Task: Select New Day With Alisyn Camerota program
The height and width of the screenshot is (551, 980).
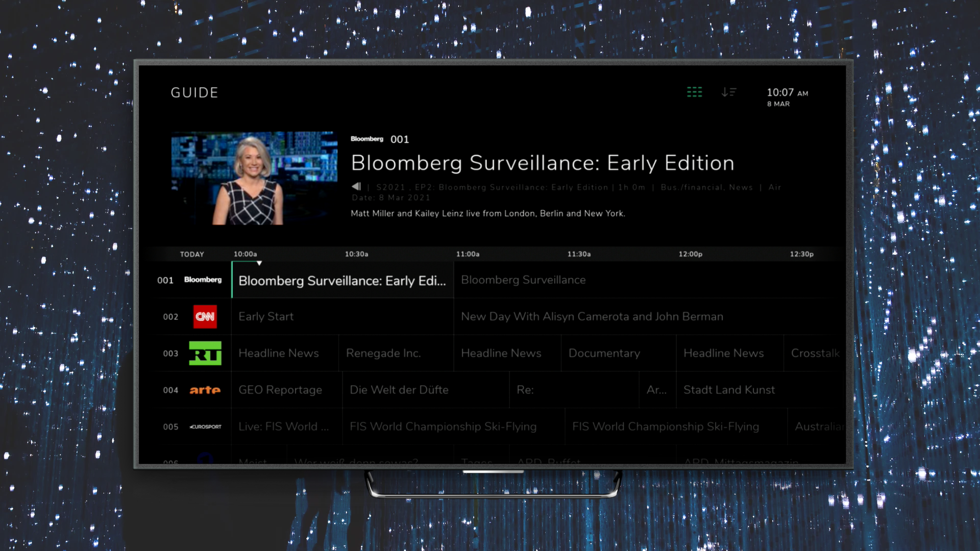Action: tap(592, 317)
